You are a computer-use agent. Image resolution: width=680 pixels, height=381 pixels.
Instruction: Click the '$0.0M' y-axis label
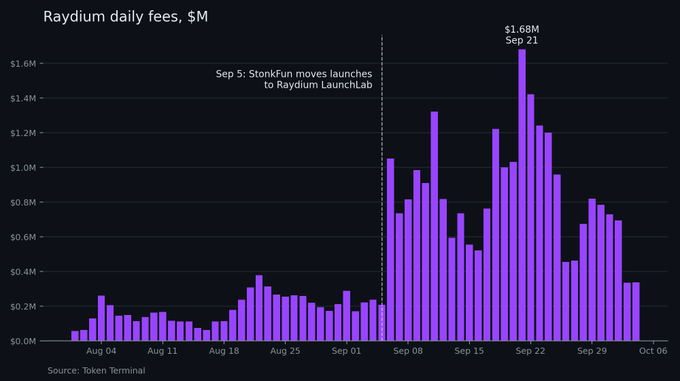coord(23,341)
